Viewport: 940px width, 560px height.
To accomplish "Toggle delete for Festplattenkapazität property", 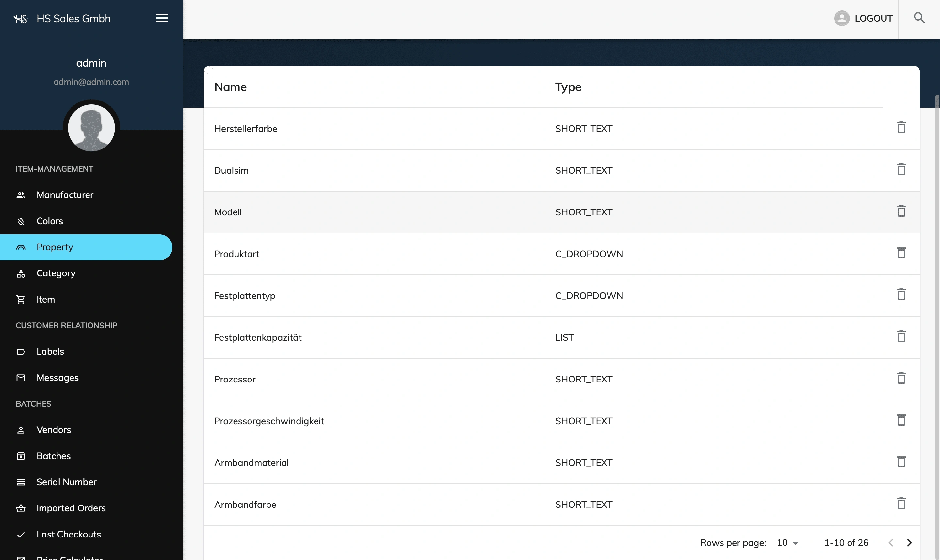I will (901, 337).
